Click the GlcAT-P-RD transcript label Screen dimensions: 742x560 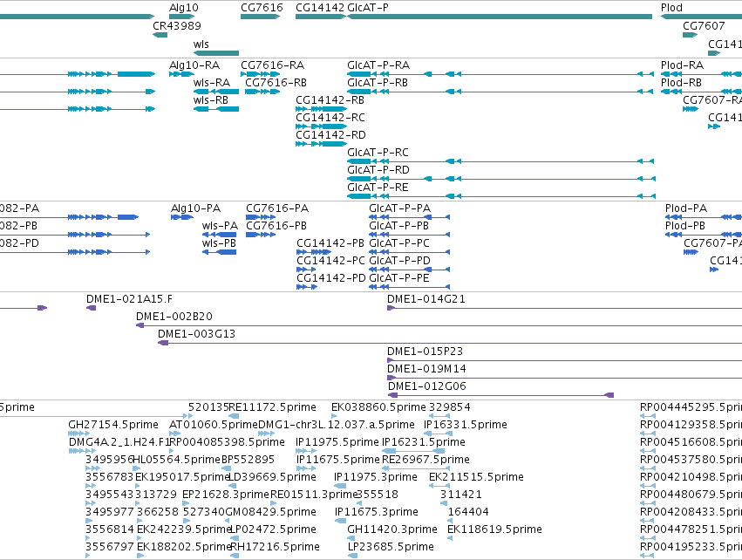378,170
